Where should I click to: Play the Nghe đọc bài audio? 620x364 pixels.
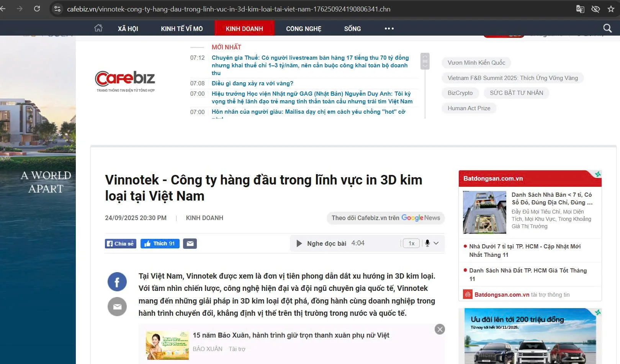tap(299, 243)
